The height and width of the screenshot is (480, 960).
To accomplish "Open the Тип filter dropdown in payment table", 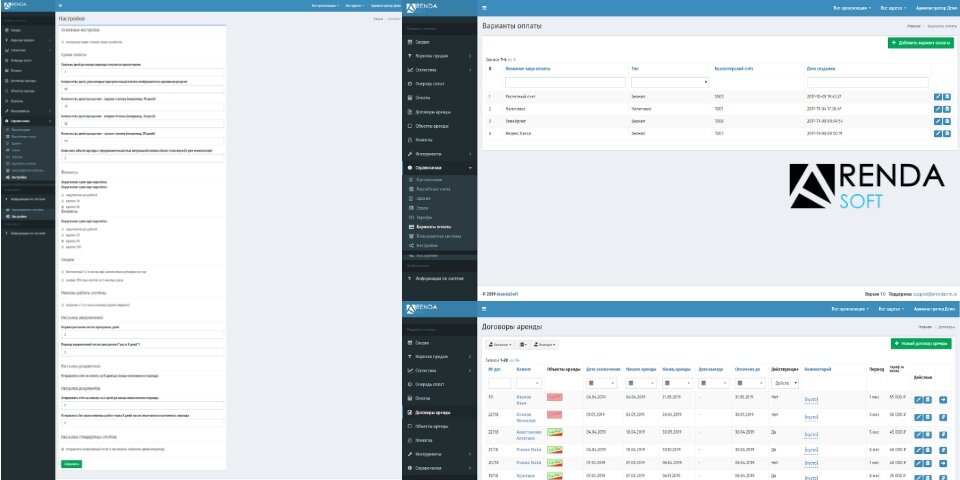I will pos(670,82).
